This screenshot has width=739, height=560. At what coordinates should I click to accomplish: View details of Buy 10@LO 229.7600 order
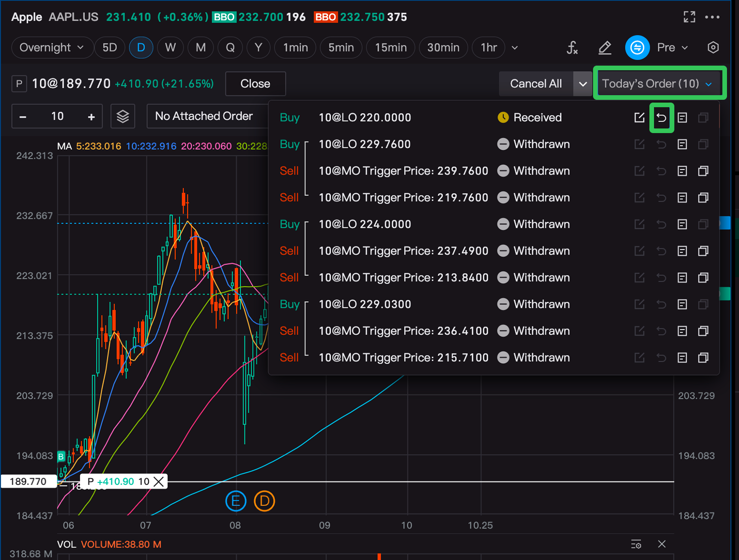(x=682, y=145)
